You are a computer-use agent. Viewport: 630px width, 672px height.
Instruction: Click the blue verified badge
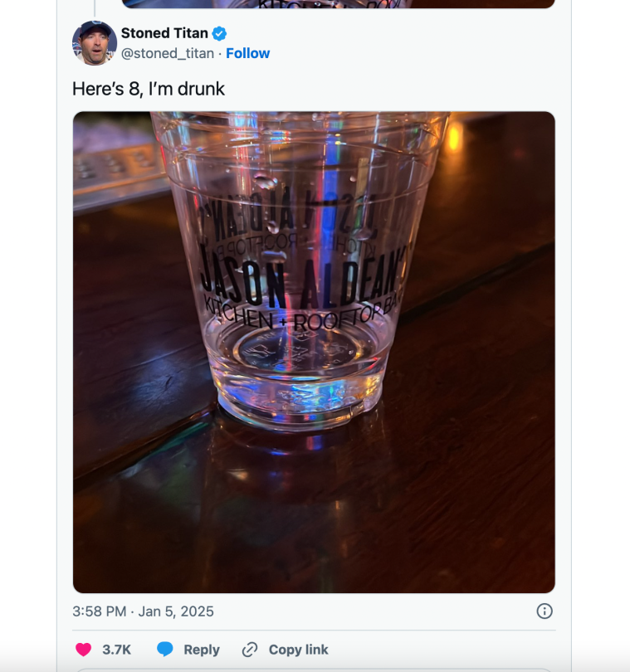(x=220, y=33)
